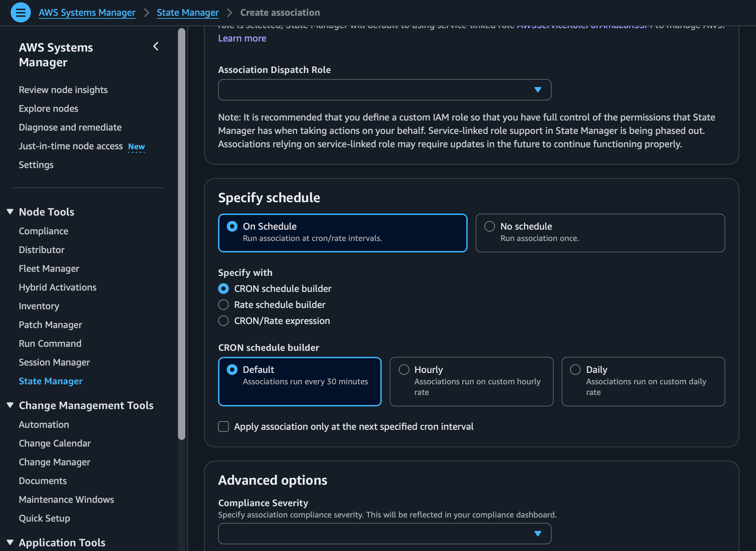Choose CRON/Rate expression radio button
The height and width of the screenshot is (551, 756).
(x=223, y=321)
